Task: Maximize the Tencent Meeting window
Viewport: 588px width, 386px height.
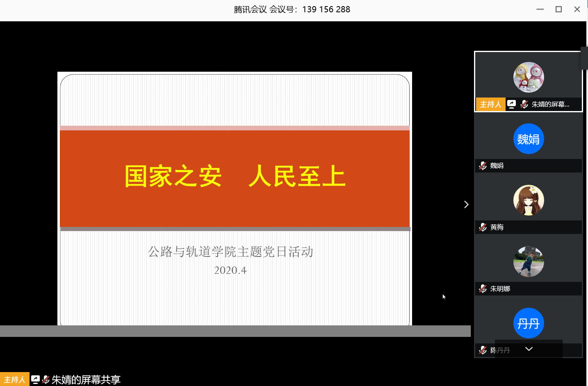Action: (558, 9)
